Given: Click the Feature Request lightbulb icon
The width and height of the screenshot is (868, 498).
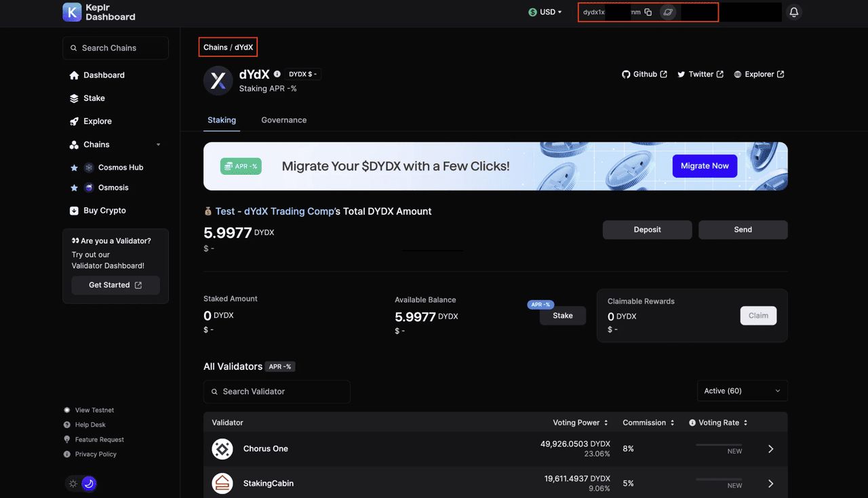Looking at the screenshot, I should tap(67, 440).
